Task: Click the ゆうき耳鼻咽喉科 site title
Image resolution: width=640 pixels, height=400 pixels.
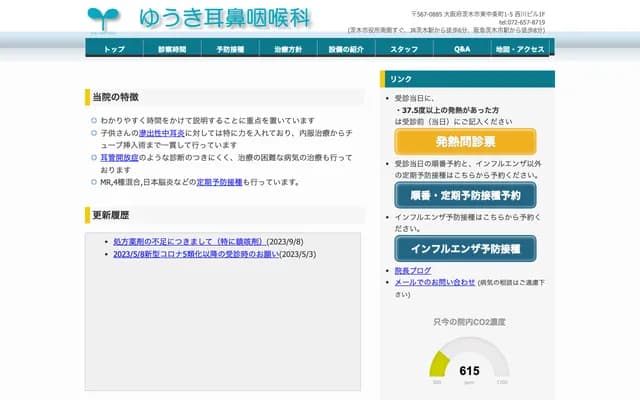Action: [225, 18]
